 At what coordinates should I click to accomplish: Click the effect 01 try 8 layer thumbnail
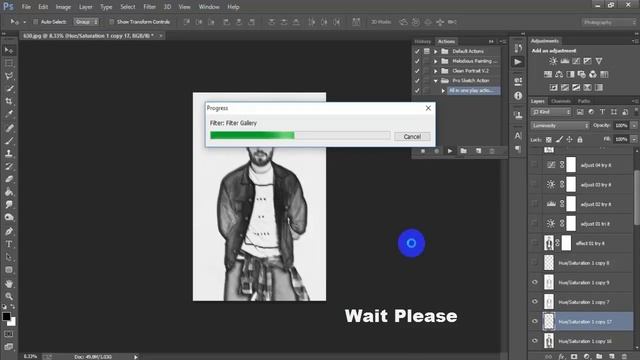[549, 243]
